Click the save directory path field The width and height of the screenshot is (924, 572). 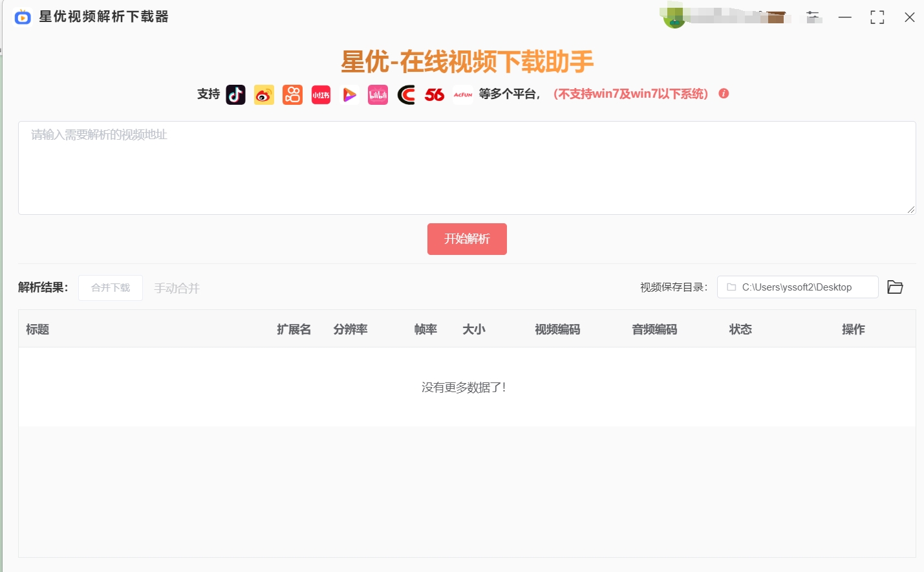point(797,287)
